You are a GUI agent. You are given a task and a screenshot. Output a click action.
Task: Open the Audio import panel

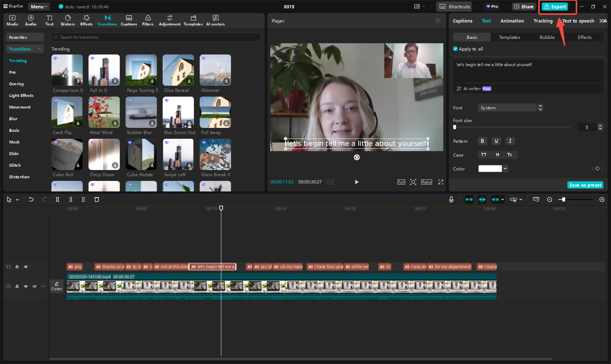pos(31,20)
